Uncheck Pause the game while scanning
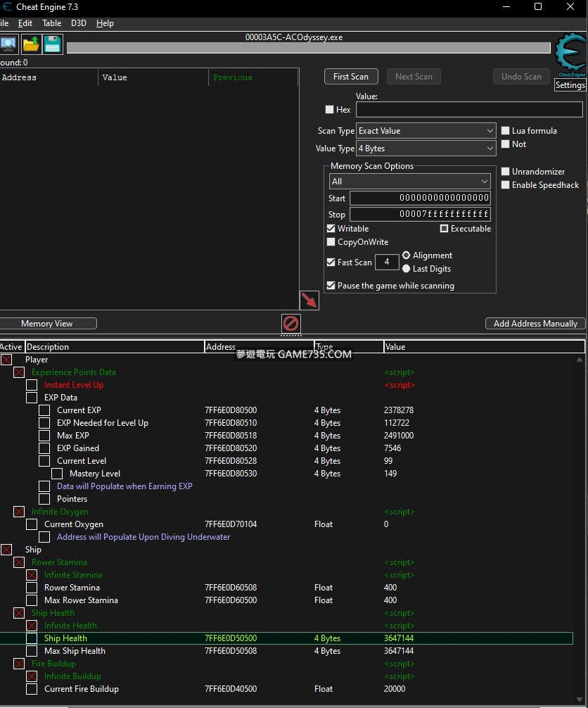 pyautogui.click(x=331, y=286)
